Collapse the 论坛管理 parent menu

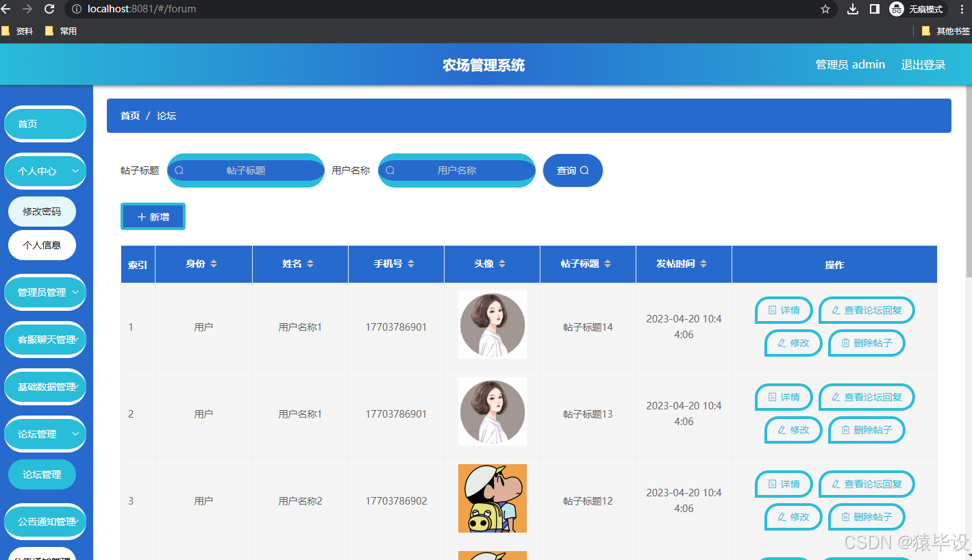coord(45,434)
